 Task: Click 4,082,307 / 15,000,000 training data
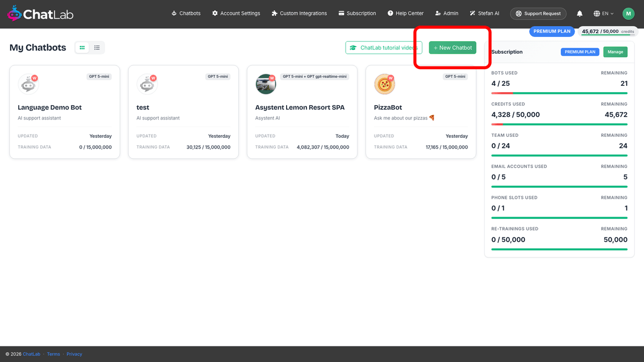click(323, 147)
